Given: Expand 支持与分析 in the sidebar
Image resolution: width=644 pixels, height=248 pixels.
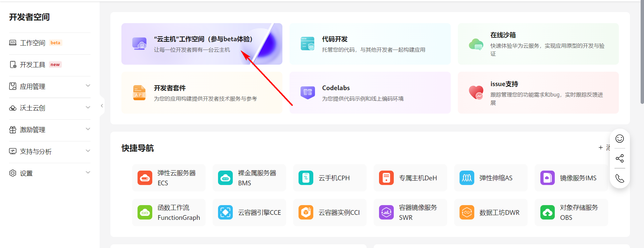Looking at the screenshot, I should [88, 151].
